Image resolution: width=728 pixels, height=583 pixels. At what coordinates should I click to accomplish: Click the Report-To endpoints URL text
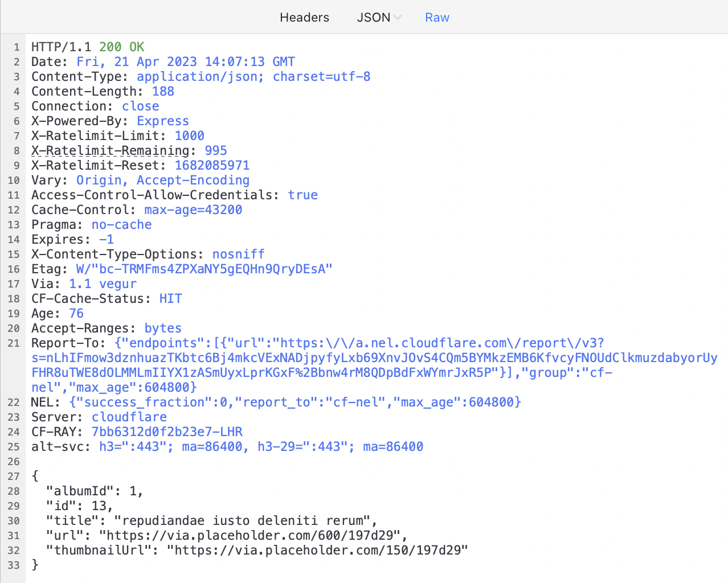coord(374,365)
